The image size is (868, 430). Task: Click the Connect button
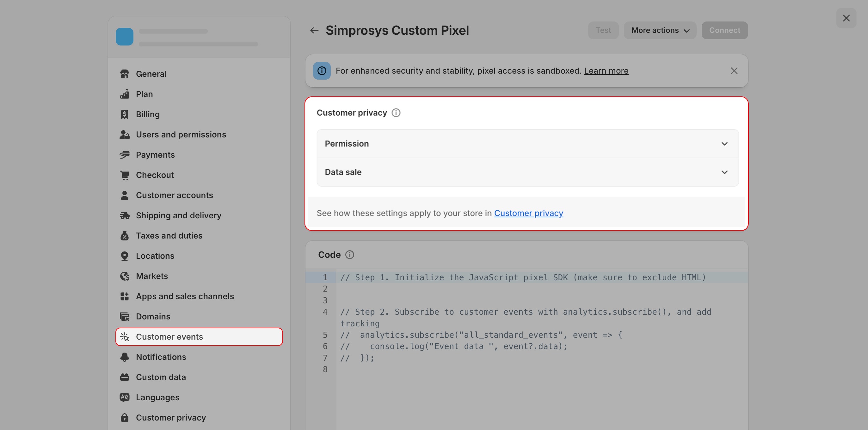tap(724, 30)
